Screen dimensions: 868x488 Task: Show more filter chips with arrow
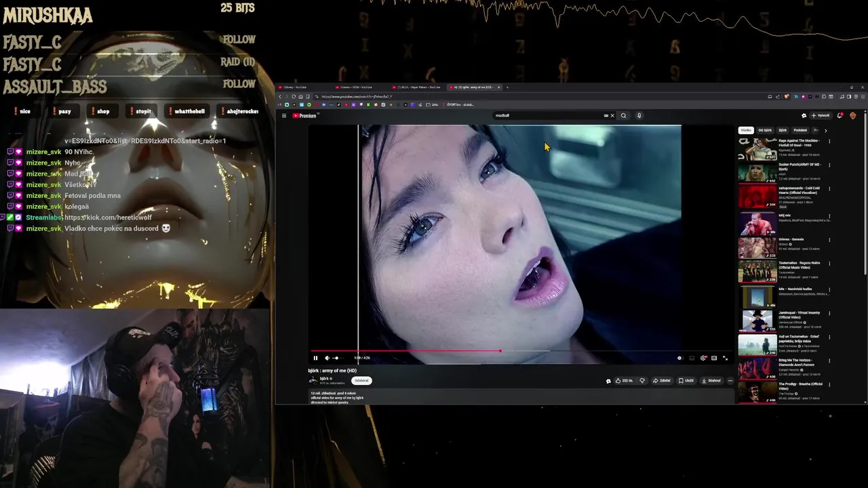[825, 130]
